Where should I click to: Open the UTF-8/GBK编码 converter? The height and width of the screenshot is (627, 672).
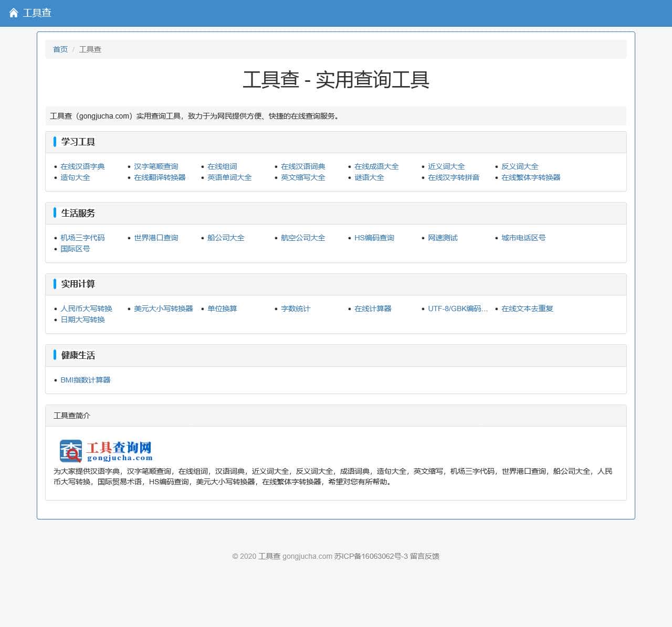457,309
